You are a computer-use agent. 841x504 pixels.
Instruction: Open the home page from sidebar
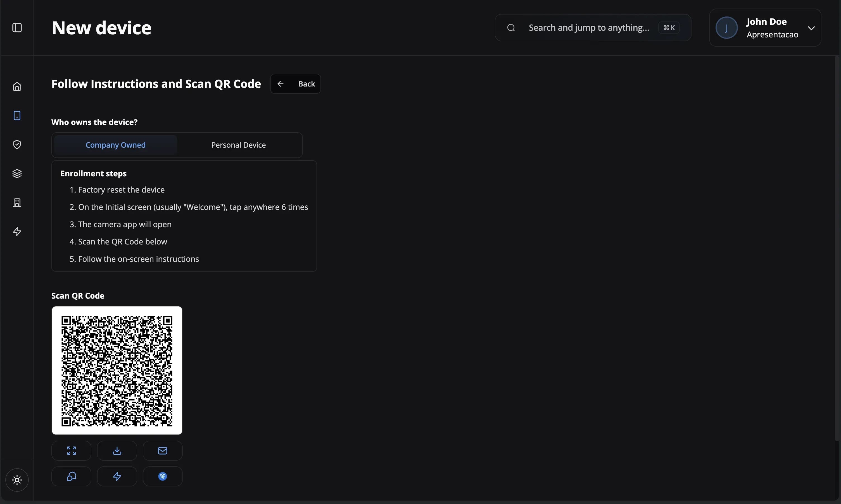coord(17,87)
